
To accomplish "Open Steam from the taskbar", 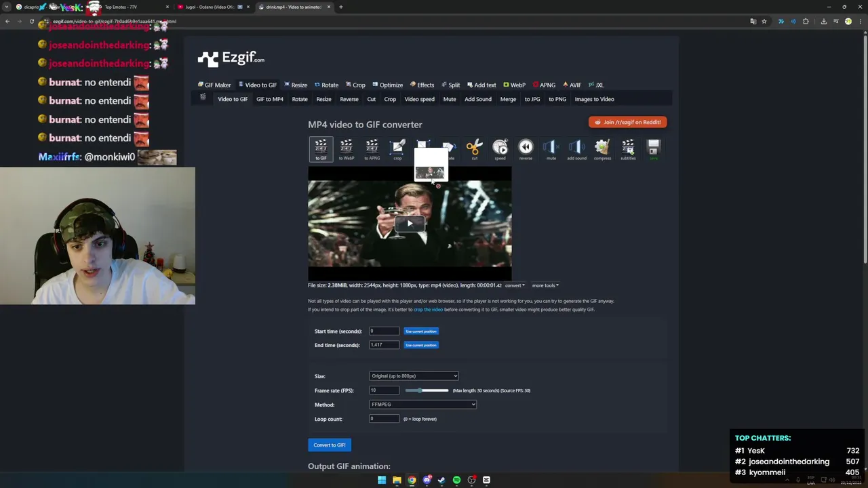I will pyautogui.click(x=441, y=480).
